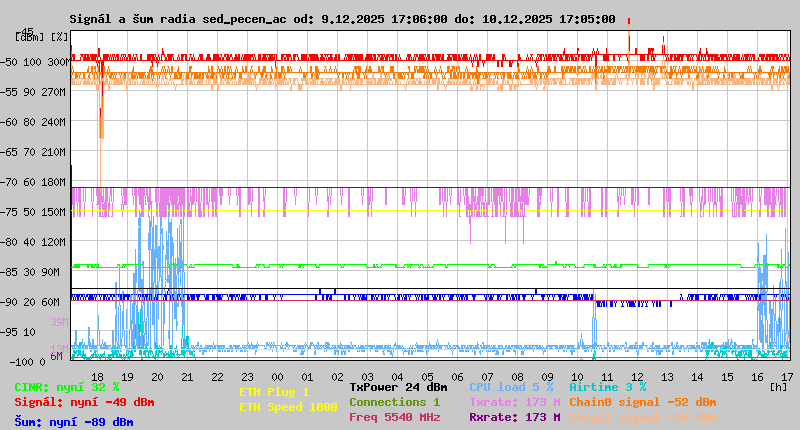
Task: Click the 180M y-axis label
Action: click(55, 181)
